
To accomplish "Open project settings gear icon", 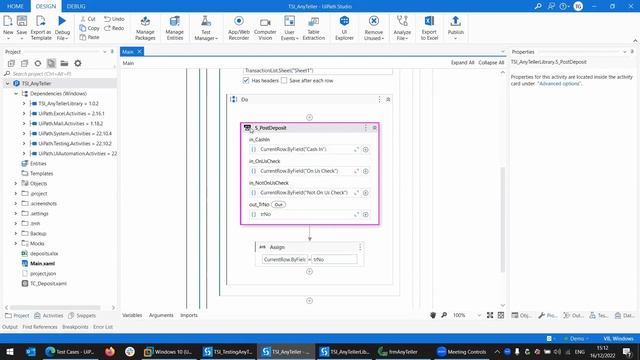I will (78, 63).
